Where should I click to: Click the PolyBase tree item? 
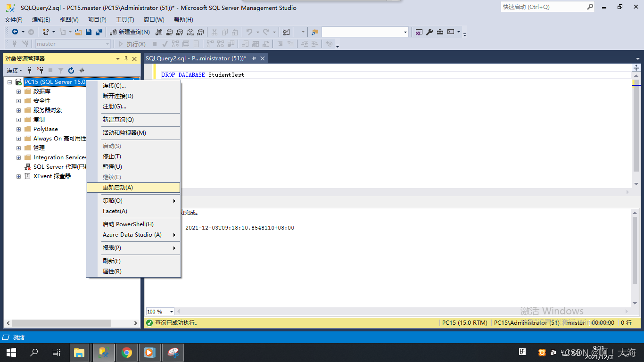(x=46, y=129)
